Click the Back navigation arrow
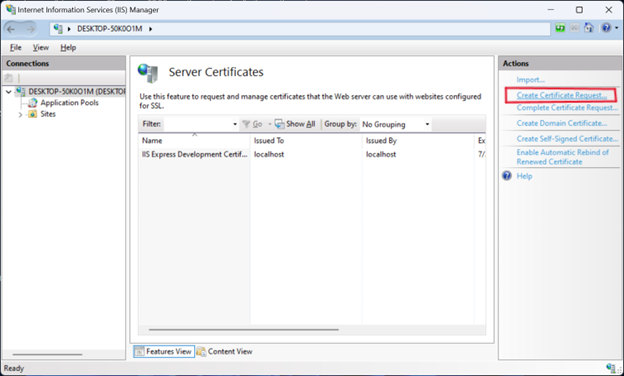Viewport: 624px width, 376px height. coord(11,29)
